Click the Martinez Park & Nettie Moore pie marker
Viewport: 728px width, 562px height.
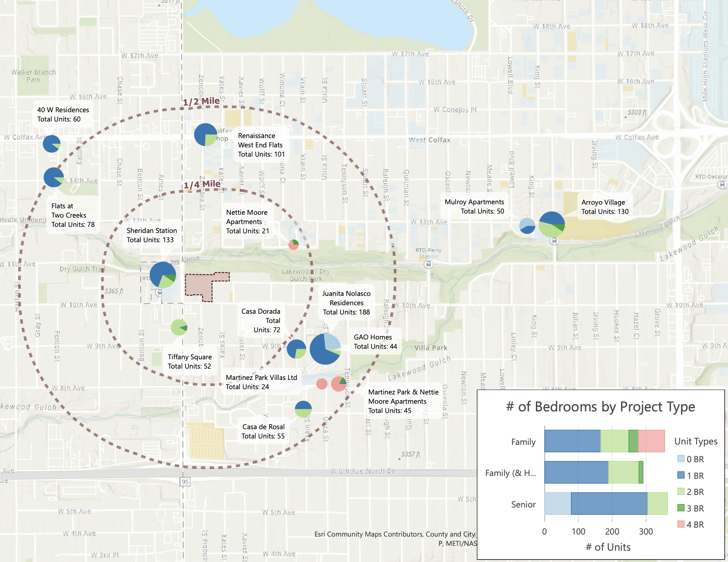tap(339, 384)
